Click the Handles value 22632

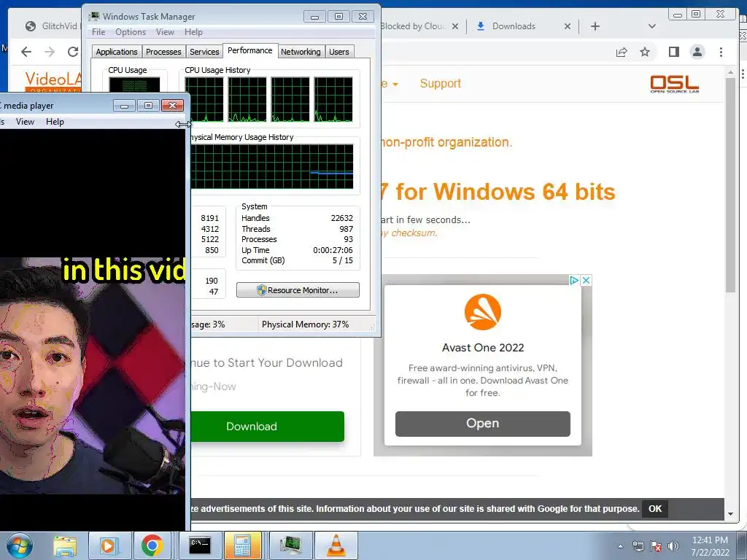(x=341, y=218)
